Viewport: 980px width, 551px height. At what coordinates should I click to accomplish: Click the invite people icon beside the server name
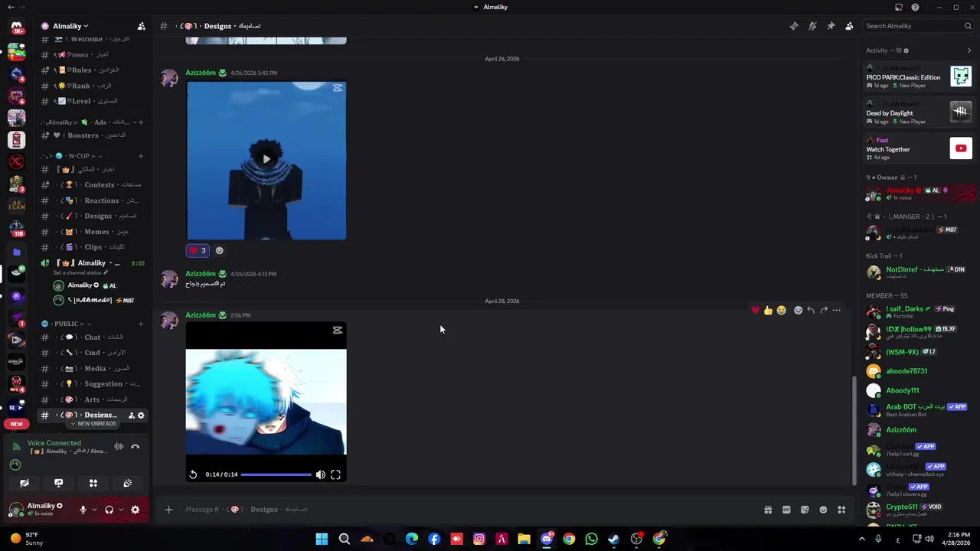(x=141, y=26)
